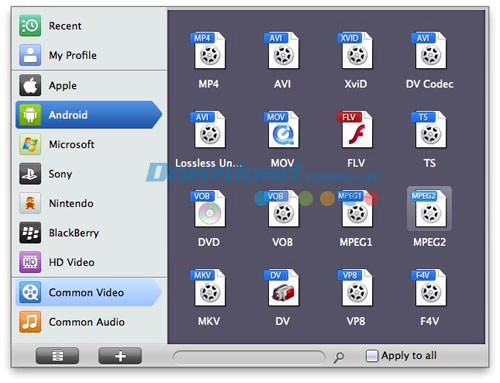Select the highlighted MPEG2 format icon
The image size is (500, 383).
[430, 209]
